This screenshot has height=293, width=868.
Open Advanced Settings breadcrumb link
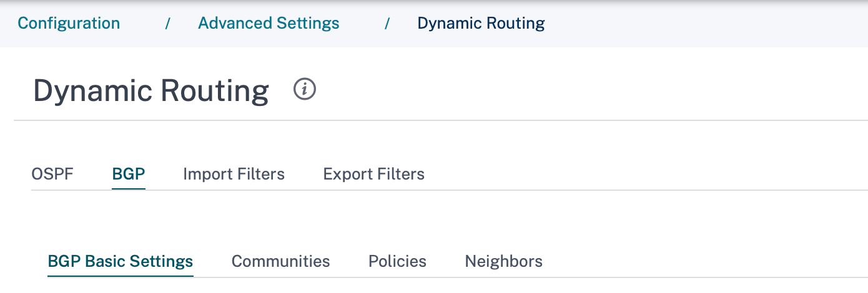269,24
